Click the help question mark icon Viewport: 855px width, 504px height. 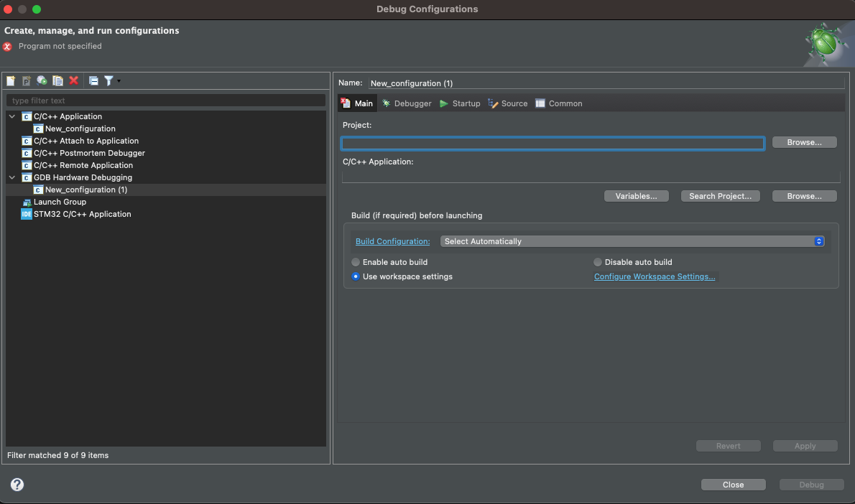click(x=16, y=484)
